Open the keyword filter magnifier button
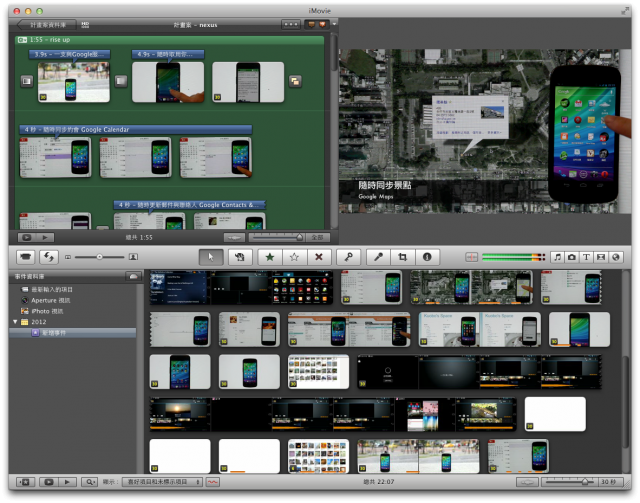 tap(89, 482)
